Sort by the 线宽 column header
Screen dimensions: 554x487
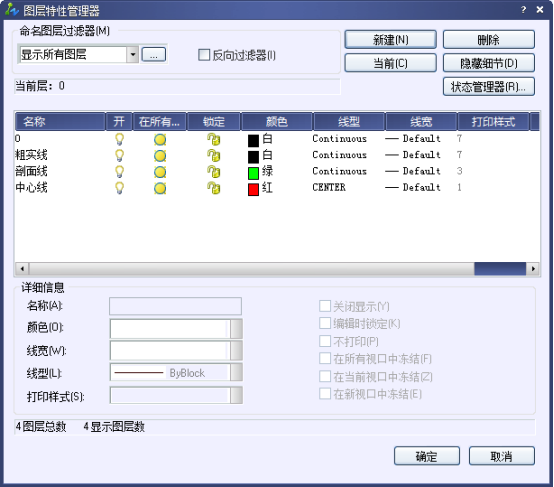(x=421, y=122)
